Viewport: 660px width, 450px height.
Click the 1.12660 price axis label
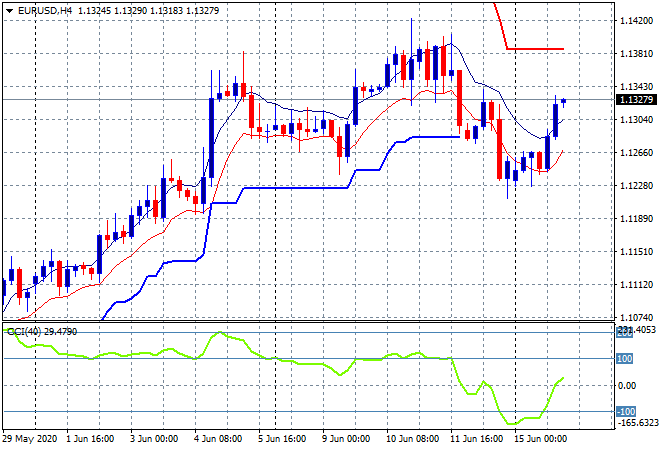pyautogui.click(x=637, y=152)
